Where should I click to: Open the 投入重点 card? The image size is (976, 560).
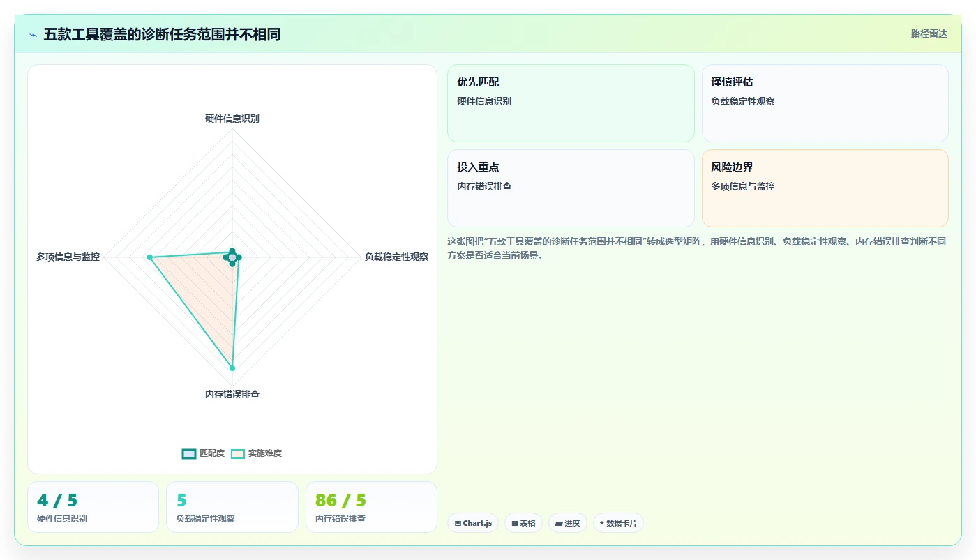pyautogui.click(x=571, y=188)
